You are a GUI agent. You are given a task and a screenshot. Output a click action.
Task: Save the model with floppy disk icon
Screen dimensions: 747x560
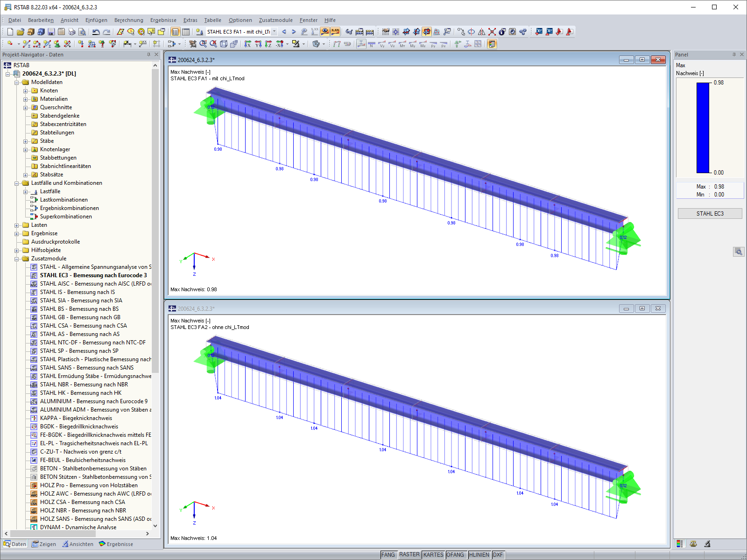[x=51, y=32]
